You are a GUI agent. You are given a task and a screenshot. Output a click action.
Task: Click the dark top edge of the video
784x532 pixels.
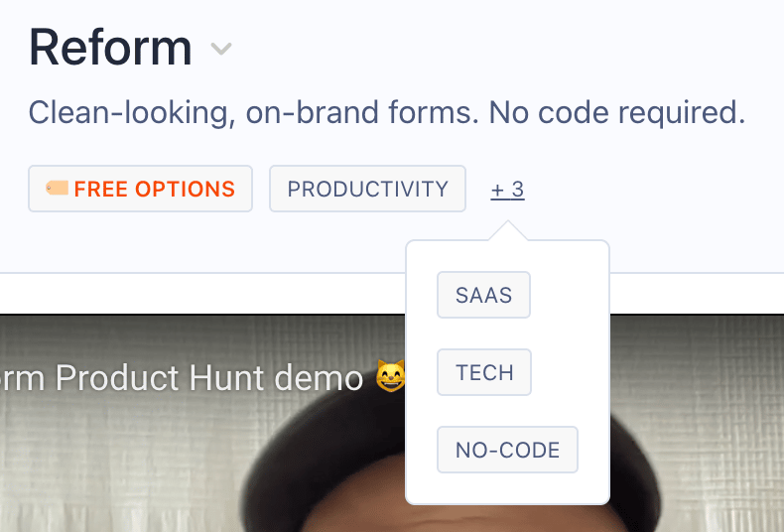(200, 315)
